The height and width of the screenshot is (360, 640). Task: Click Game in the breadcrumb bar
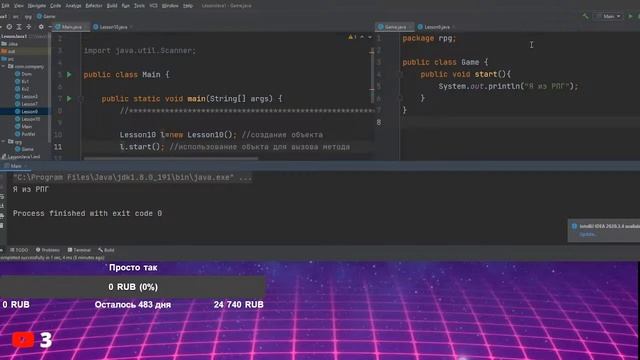pos(46,16)
